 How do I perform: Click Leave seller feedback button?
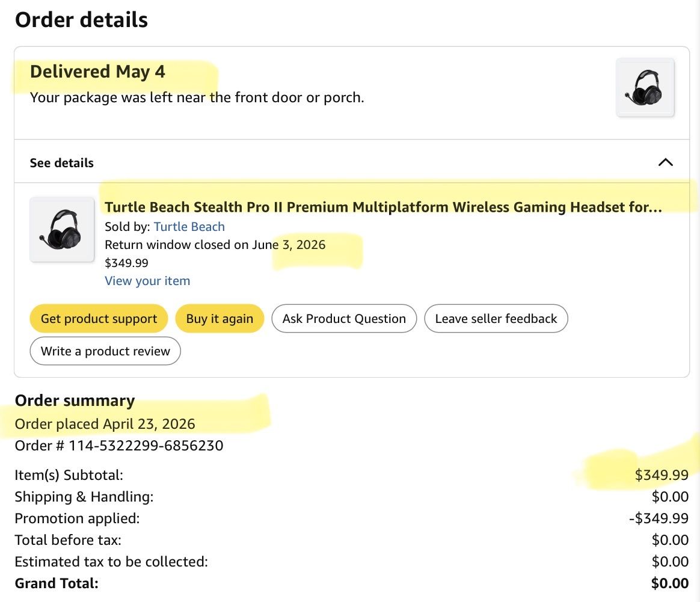pos(496,318)
